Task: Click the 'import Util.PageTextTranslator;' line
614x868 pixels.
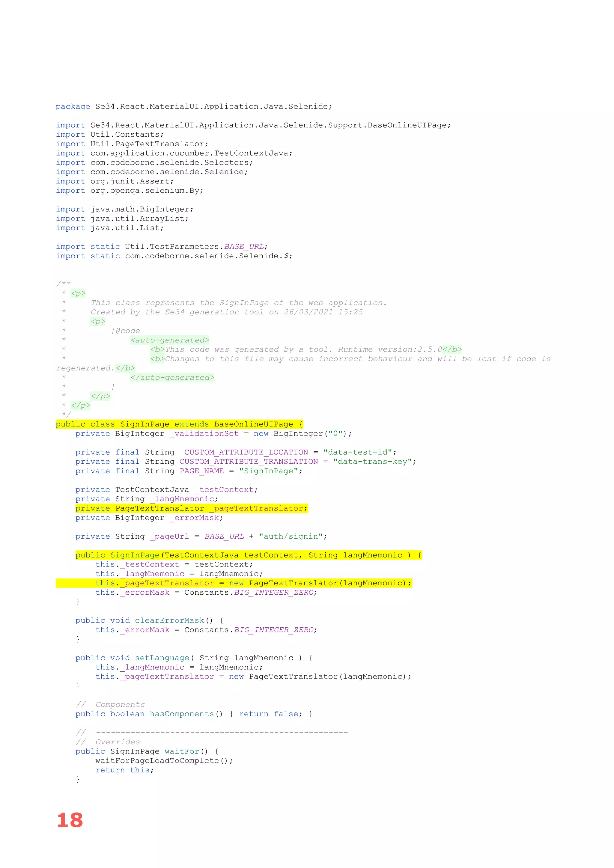Action: [x=132, y=144]
